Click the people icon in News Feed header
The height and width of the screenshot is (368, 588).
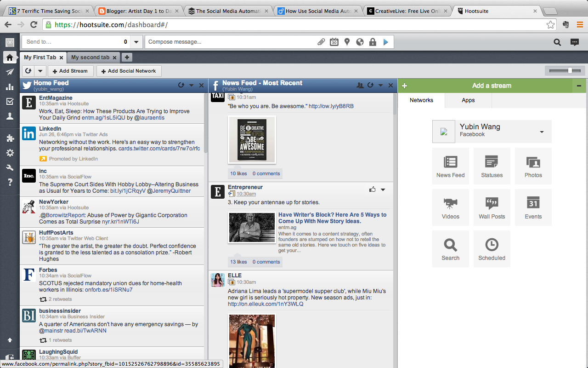(x=360, y=85)
